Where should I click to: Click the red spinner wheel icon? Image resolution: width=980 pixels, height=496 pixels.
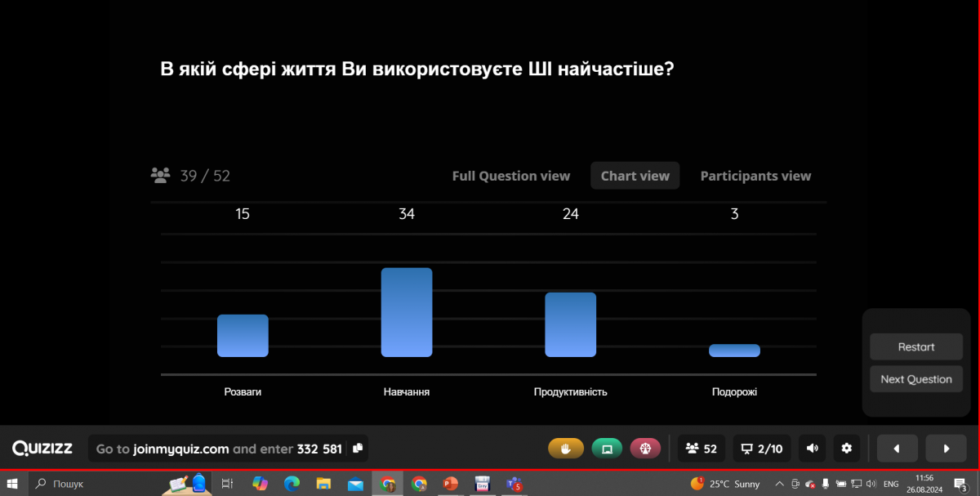click(645, 449)
